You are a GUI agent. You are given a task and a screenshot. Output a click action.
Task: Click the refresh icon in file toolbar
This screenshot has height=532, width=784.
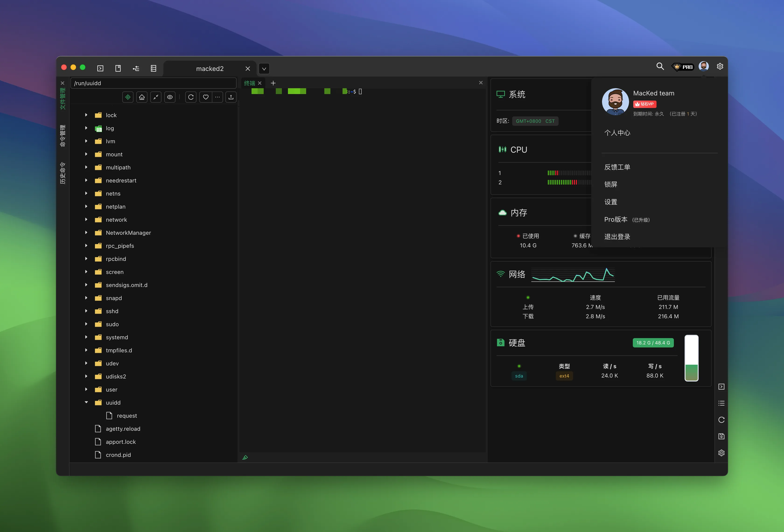point(191,97)
